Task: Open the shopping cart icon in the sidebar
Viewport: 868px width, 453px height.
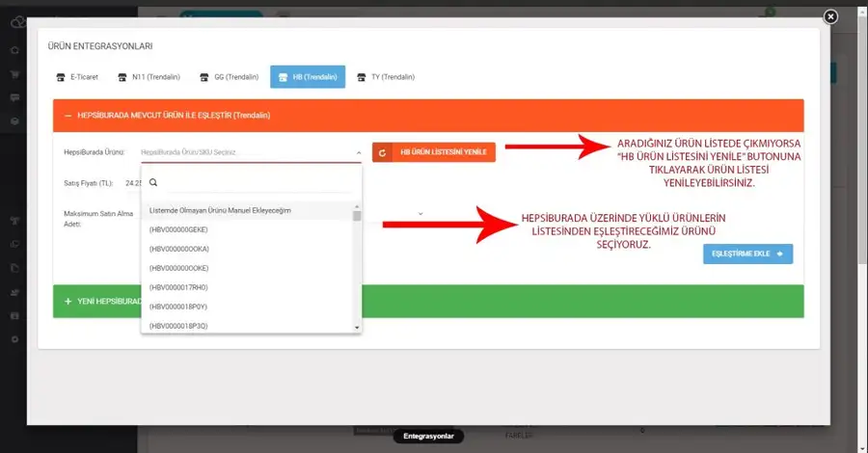Action: click(x=14, y=74)
